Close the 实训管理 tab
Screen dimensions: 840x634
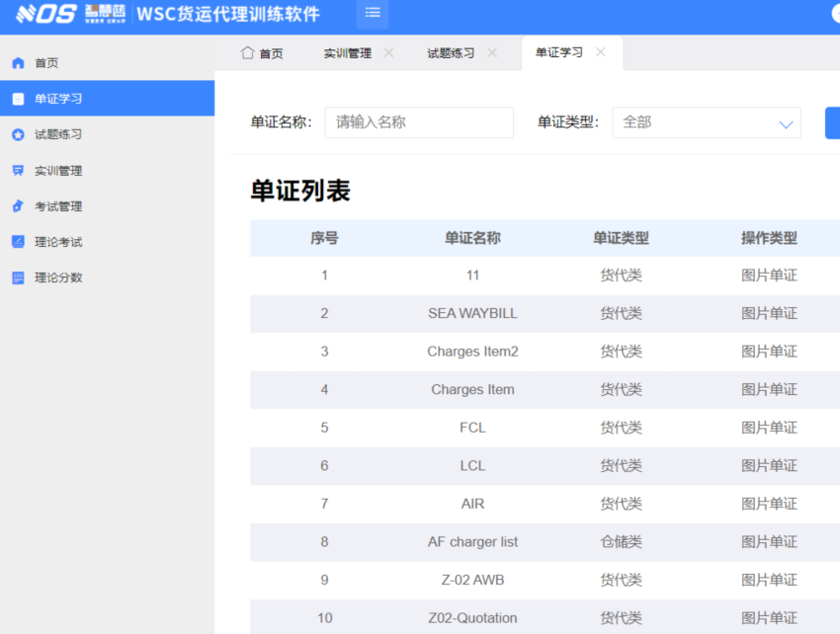(388, 53)
